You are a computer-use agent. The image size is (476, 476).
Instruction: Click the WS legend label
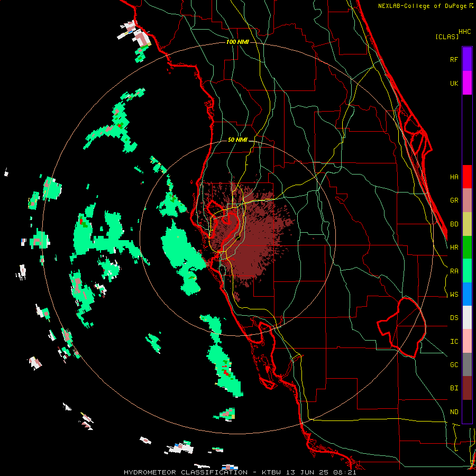454,295
